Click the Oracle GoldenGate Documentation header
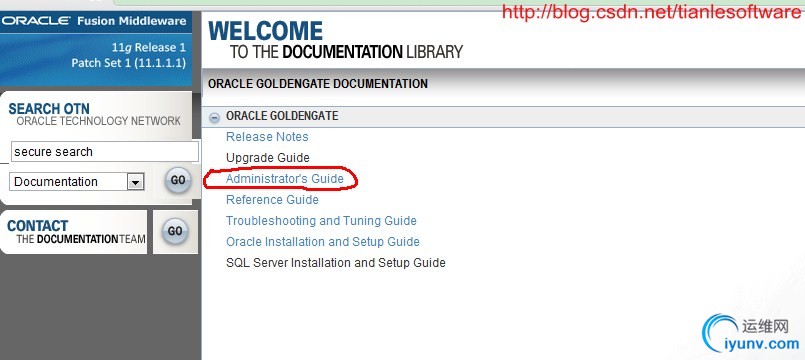 coord(318,84)
